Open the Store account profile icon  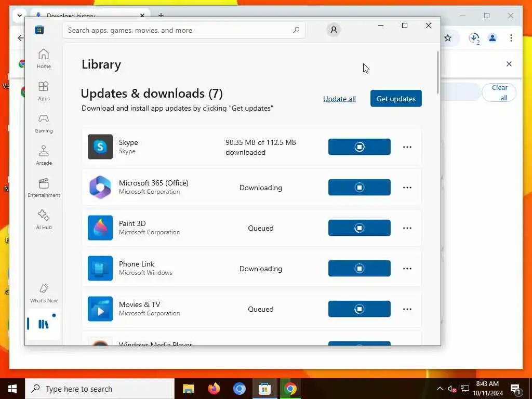(x=334, y=30)
